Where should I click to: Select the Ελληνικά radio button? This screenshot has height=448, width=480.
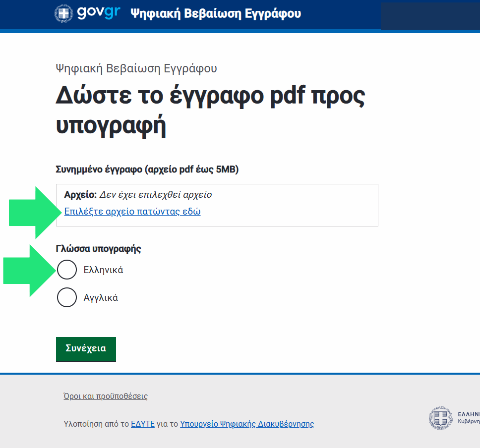pyautogui.click(x=67, y=270)
